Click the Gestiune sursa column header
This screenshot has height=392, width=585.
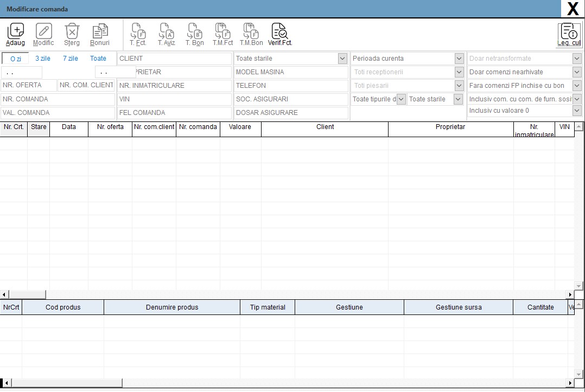click(x=459, y=307)
